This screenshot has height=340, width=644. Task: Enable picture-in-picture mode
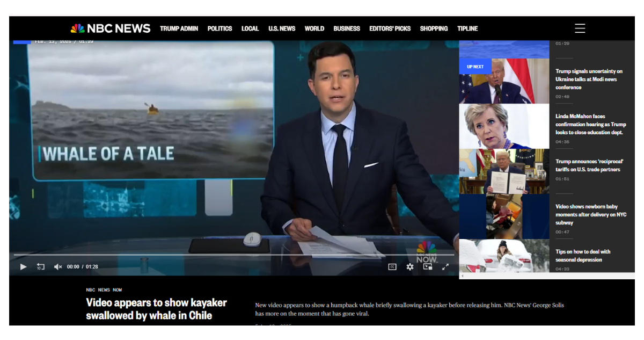point(428,266)
